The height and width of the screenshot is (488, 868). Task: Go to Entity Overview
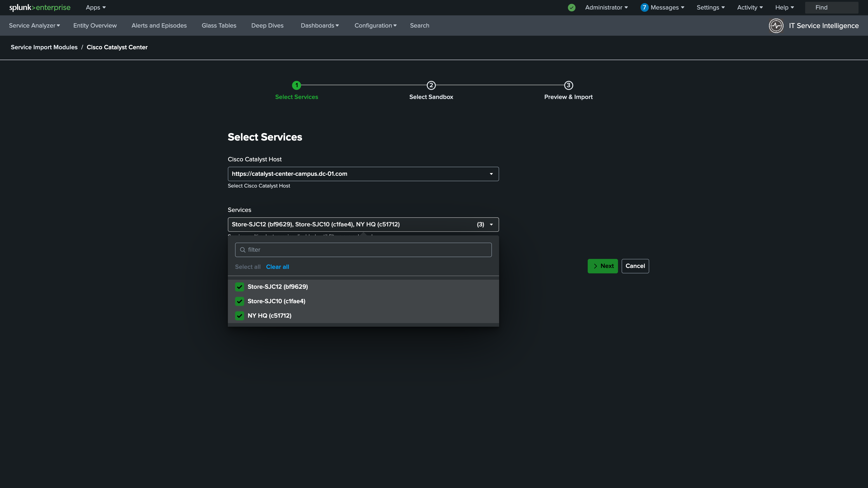[x=95, y=26]
